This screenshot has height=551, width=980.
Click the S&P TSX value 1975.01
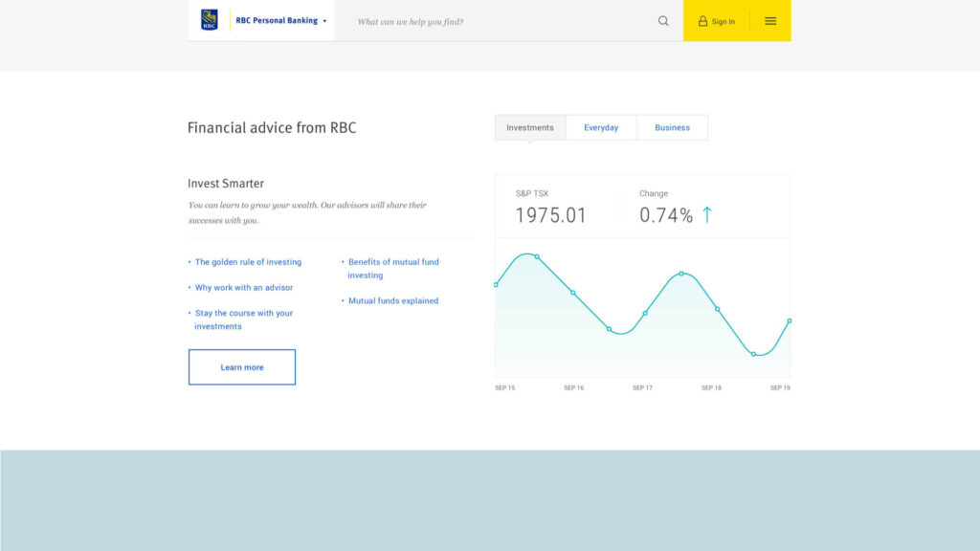(x=550, y=215)
